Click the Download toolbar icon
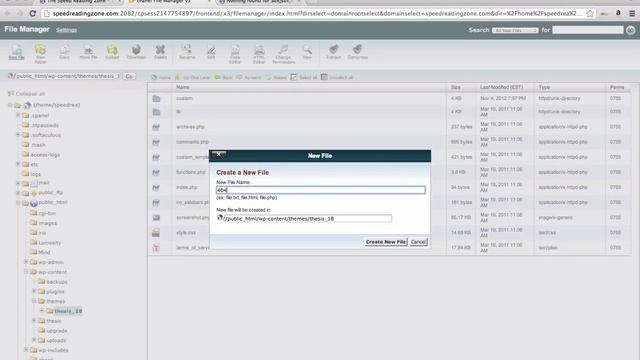 pyautogui.click(x=136, y=52)
